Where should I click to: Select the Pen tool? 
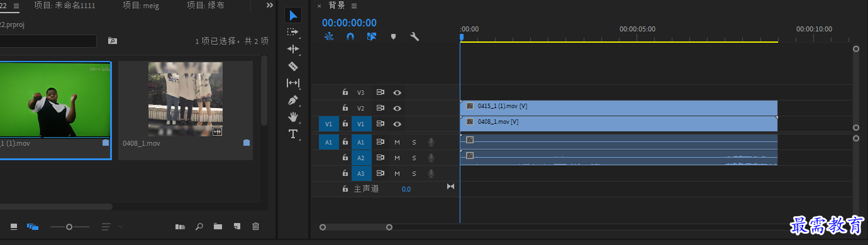(x=293, y=100)
